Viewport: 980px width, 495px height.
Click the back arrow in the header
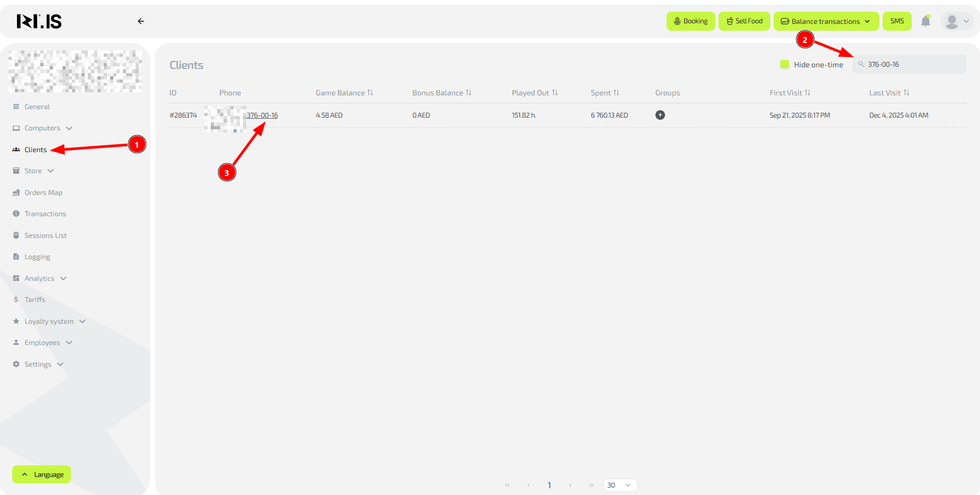141,21
